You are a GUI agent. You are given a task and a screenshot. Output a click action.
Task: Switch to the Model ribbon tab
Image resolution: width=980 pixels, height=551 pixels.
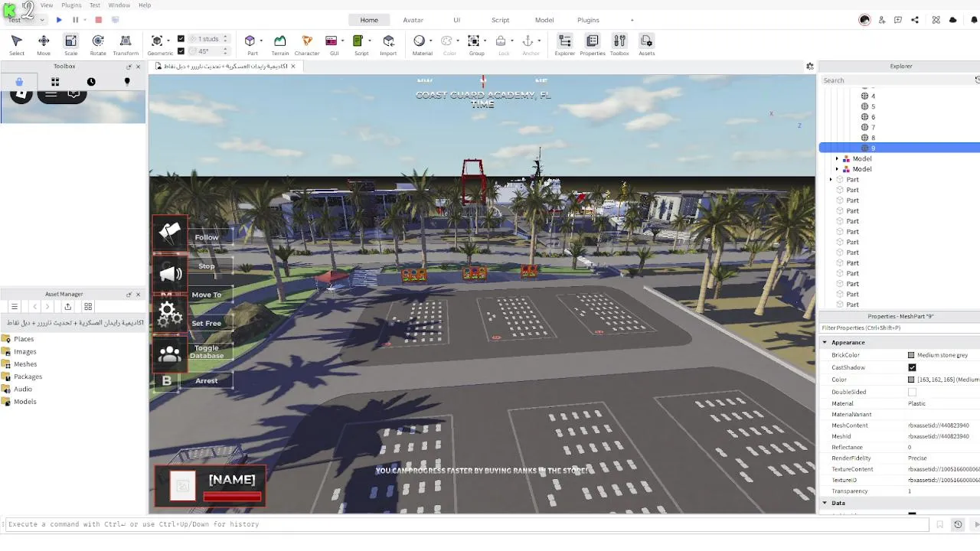coord(544,20)
